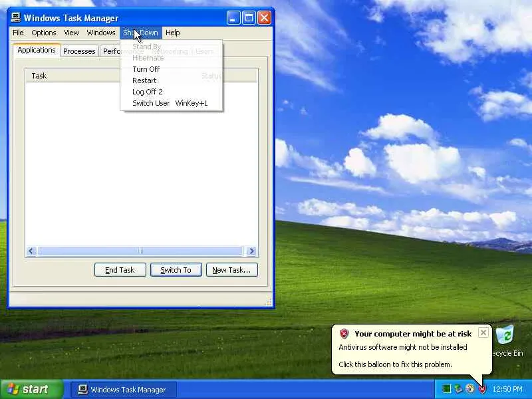Click the computer at risk balloon text
Viewport: 532px width, 399px height.
pyautogui.click(x=413, y=334)
